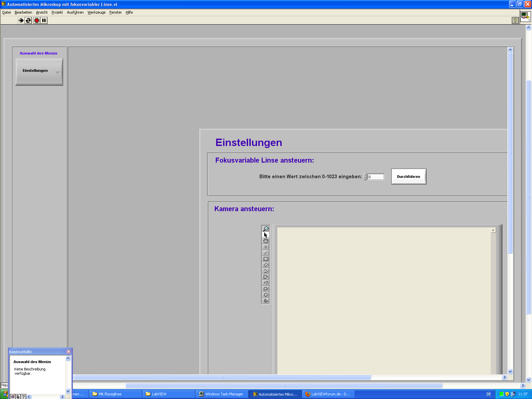The image size is (532, 399).
Task: Open the Projekt menu
Action: tap(57, 12)
